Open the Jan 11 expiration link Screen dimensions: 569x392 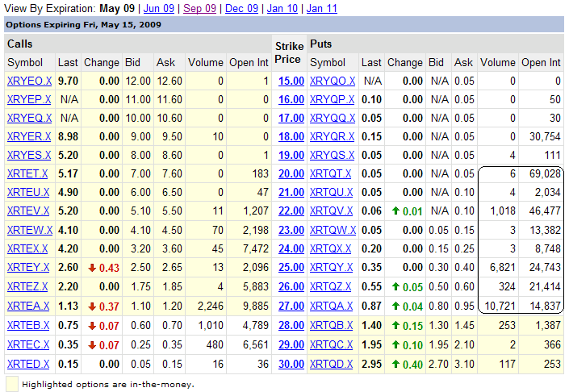[x=321, y=8]
